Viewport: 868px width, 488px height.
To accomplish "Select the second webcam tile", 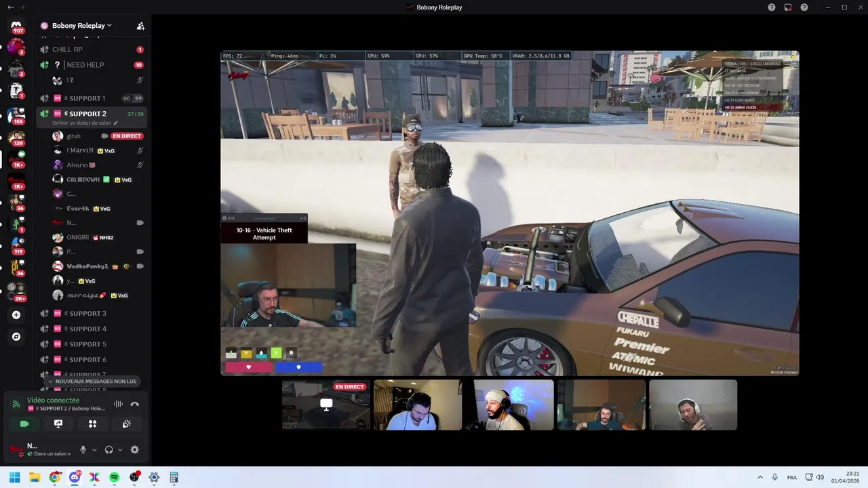I will [418, 405].
